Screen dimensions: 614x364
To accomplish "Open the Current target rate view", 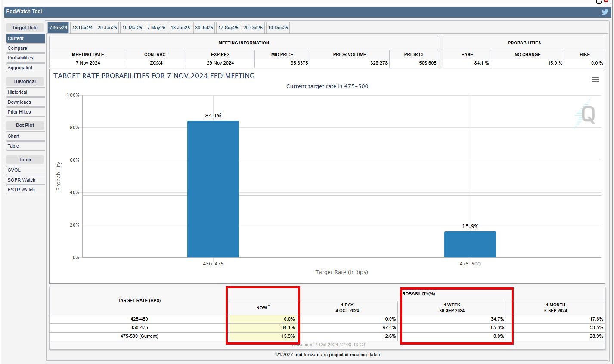I will [x=25, y=38].
